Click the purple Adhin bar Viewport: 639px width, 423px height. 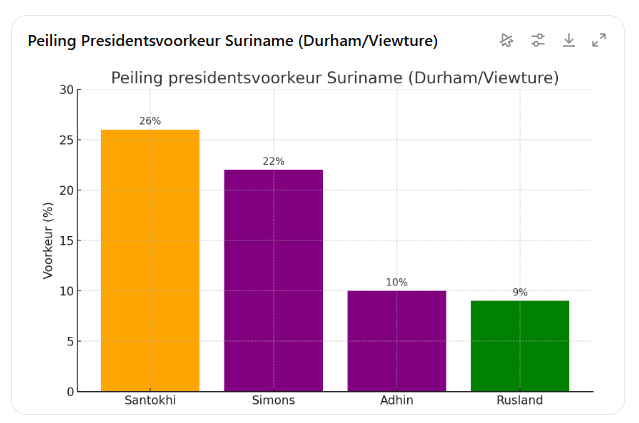pos(397,340)
